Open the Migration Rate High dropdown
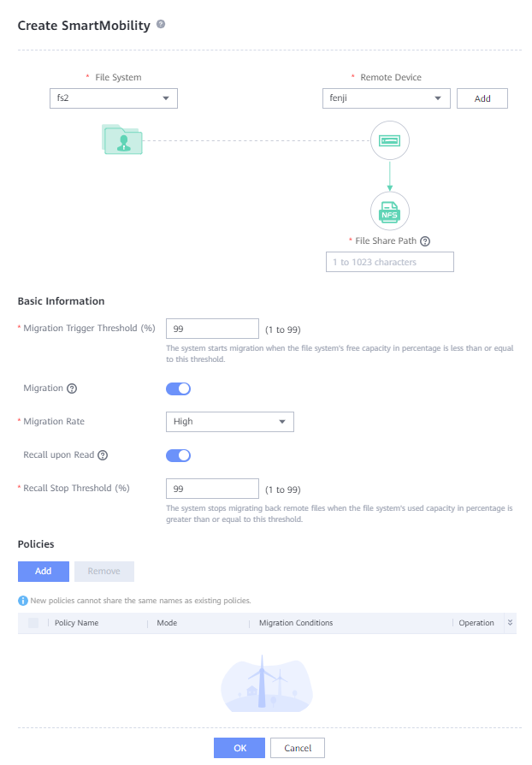Viewport: 532px width, 765px height. [x=229, y=422]
